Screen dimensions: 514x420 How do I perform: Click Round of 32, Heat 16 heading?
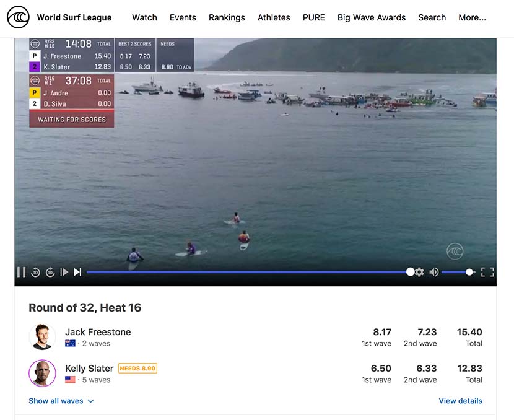tap(85, 307)
